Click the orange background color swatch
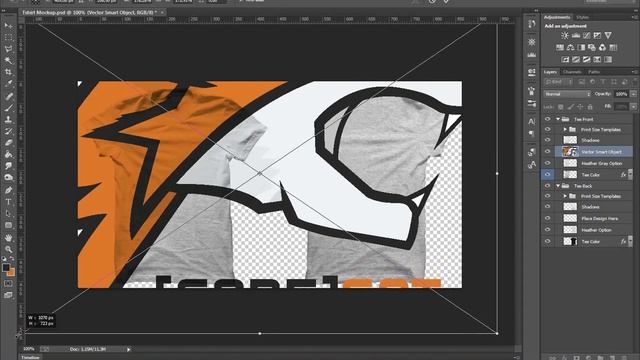The image size is (640, 360). [x=11, y=272]
